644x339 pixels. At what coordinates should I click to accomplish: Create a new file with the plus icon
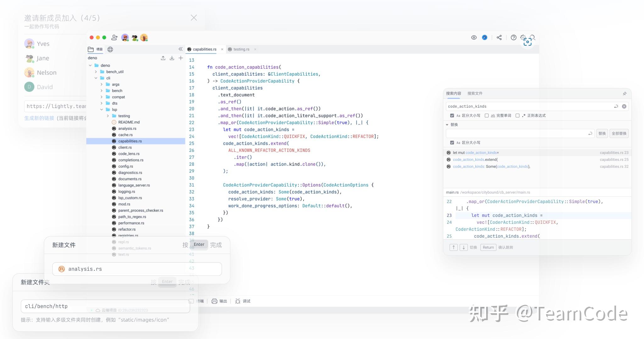pyautogui.click(x=181, y=58)
